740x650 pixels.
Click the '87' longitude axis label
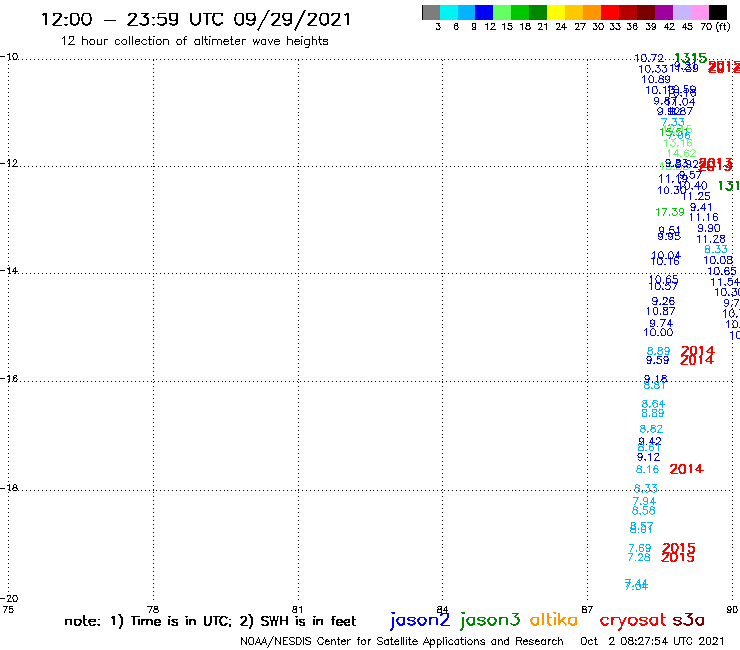587,609
